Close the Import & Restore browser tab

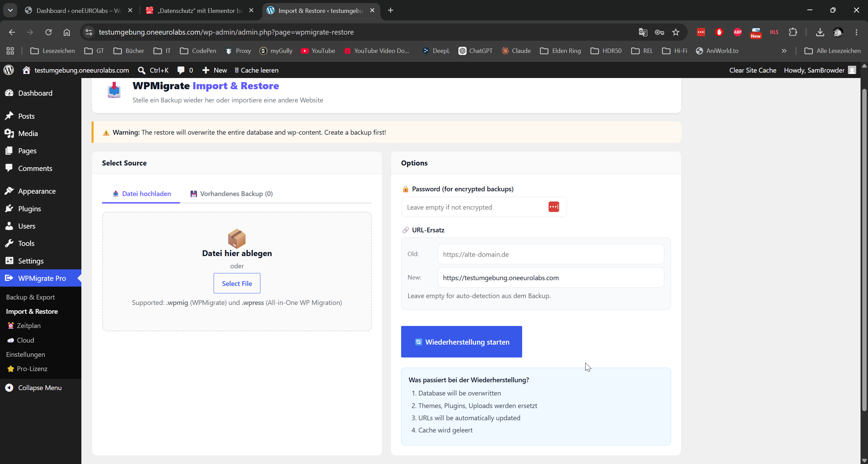point(372,11)
